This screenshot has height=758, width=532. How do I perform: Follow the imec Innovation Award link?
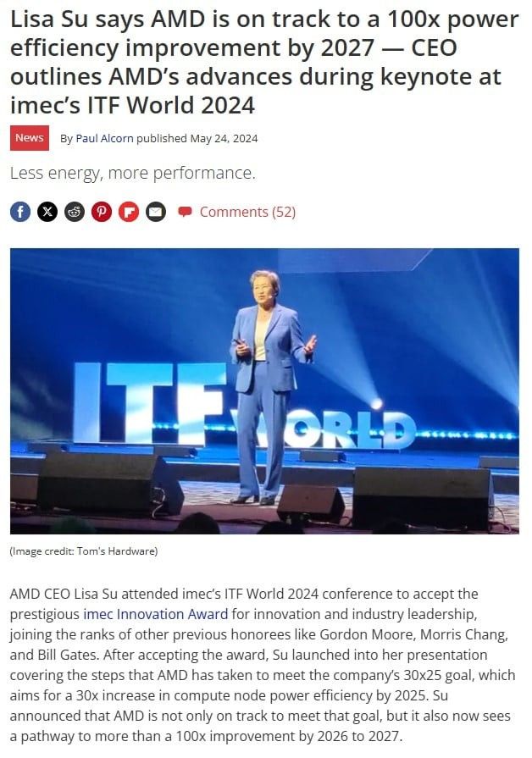pyautogui.click(x=156, y=614)
